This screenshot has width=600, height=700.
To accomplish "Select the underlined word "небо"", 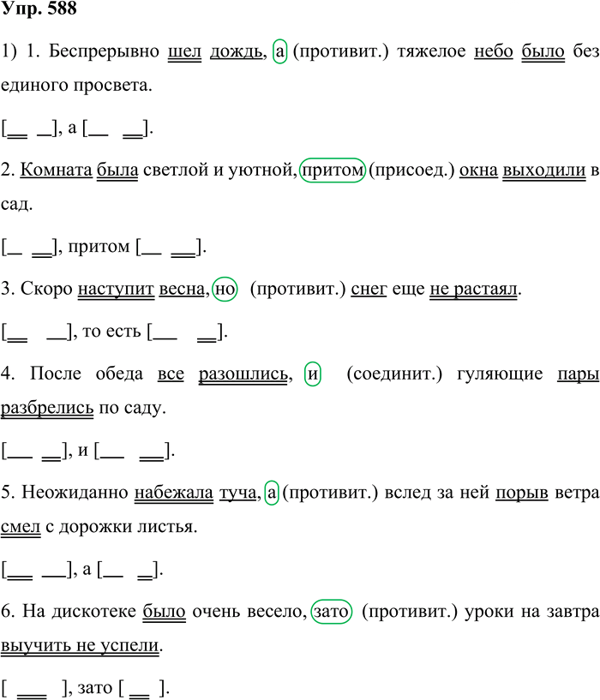I will 493,51.
